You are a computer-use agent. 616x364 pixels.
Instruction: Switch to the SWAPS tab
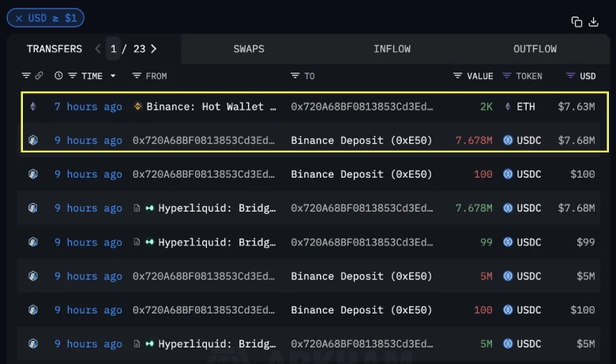tap(249, 49)
